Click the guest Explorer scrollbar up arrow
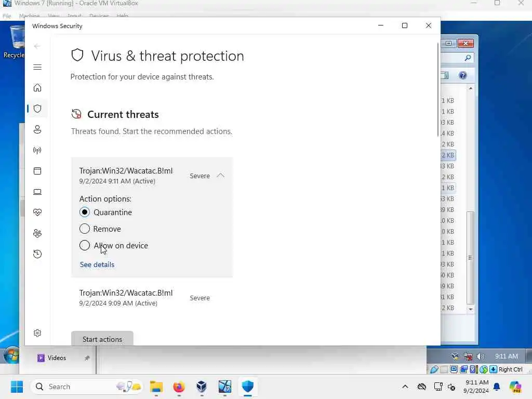Image resolution: width=532 pixels, height=399 pixels. (x=471, y=88)
